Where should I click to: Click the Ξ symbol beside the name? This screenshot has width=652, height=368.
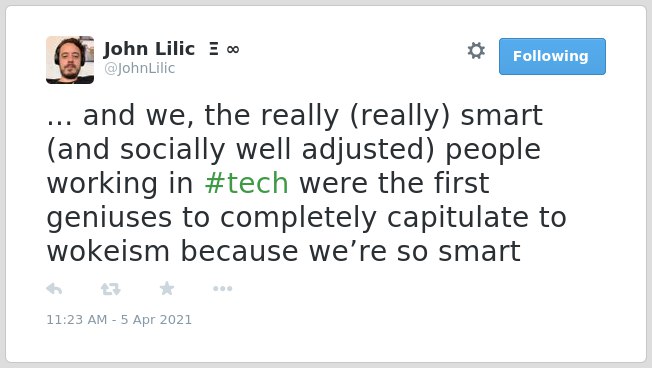(x=213, y=49)
